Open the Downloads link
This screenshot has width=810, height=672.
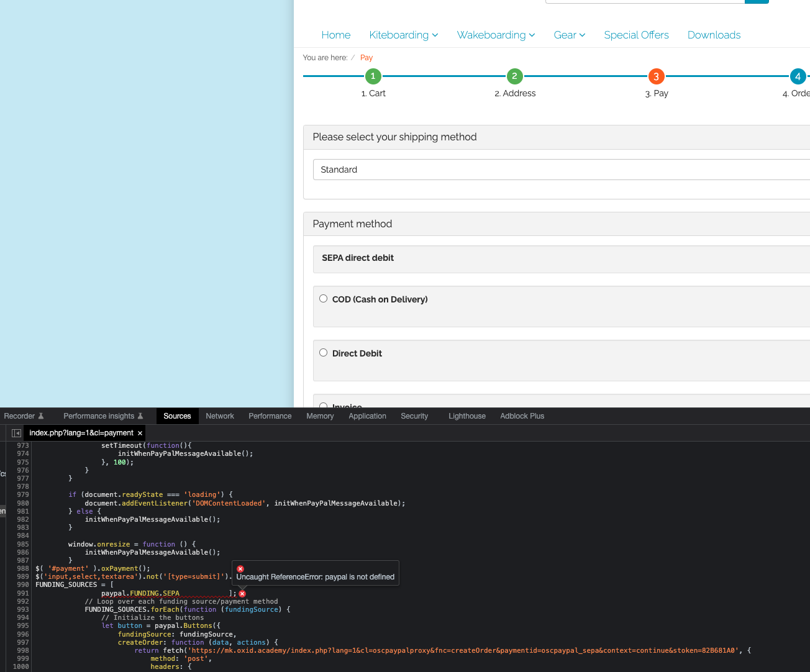[x=714, y=35]
